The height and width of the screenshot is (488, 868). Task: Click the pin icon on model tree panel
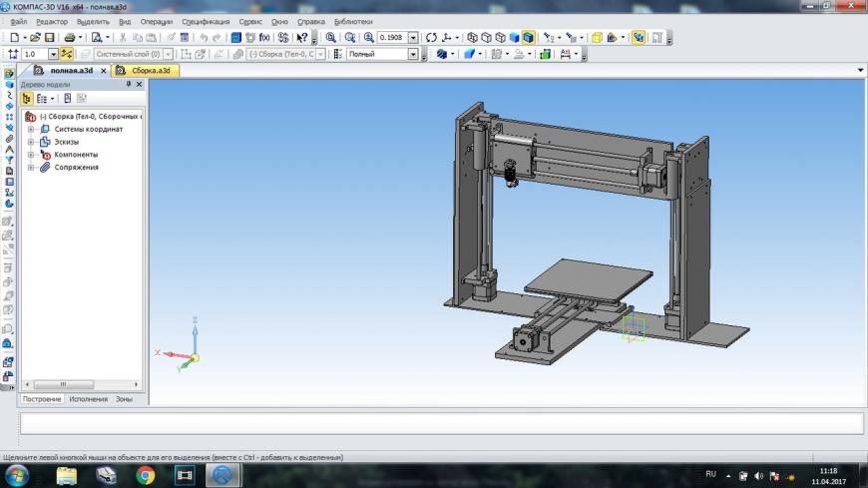click(128, 85)
